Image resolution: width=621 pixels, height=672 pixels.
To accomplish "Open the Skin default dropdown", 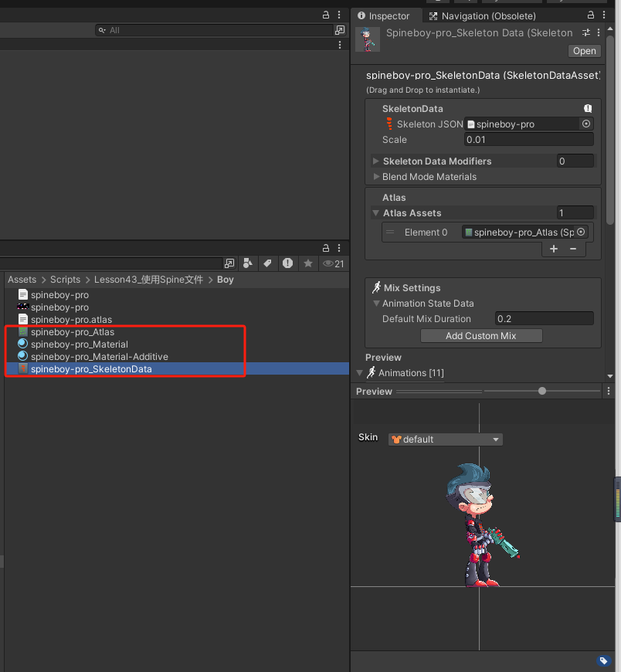I will [x=446, y=440].
